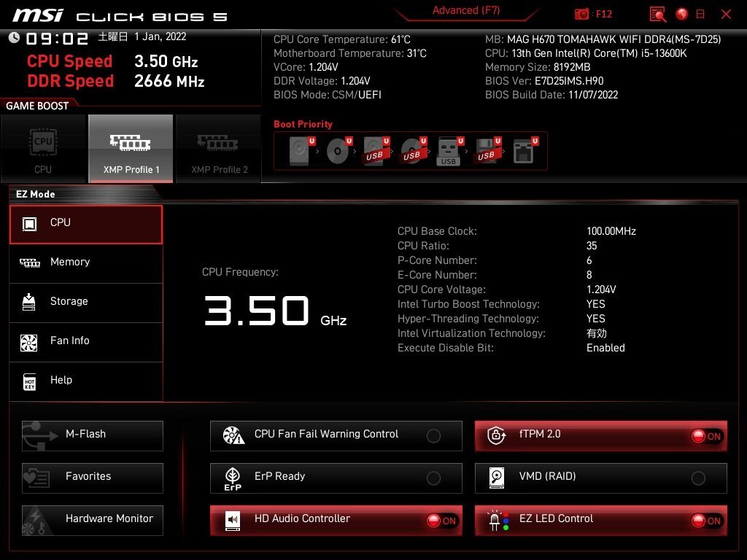The width and height of the screenshot is (747, 560).
Task: Click the CPU Ratio value 35
Action: pos(592,246)
